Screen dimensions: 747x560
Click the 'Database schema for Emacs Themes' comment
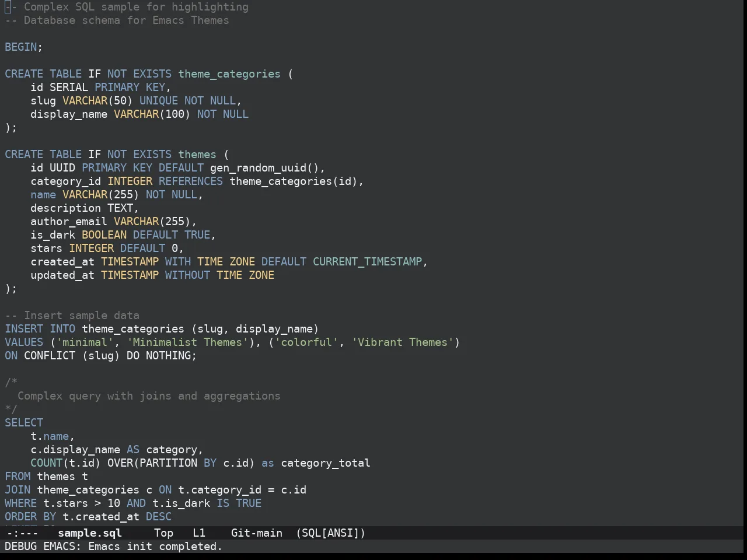tap(127, 20)
